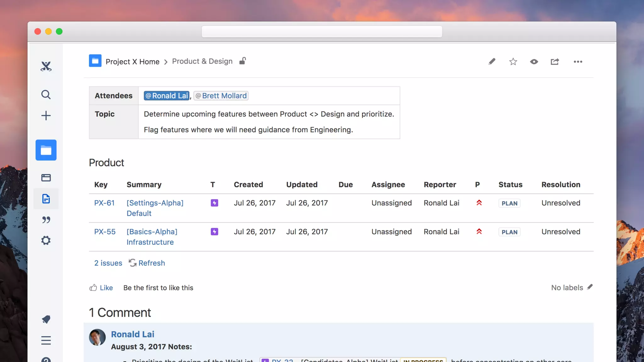Refresh the Jira issues table
The height and width of the screenshot is (362, 644).
click(x=147, y=263)
